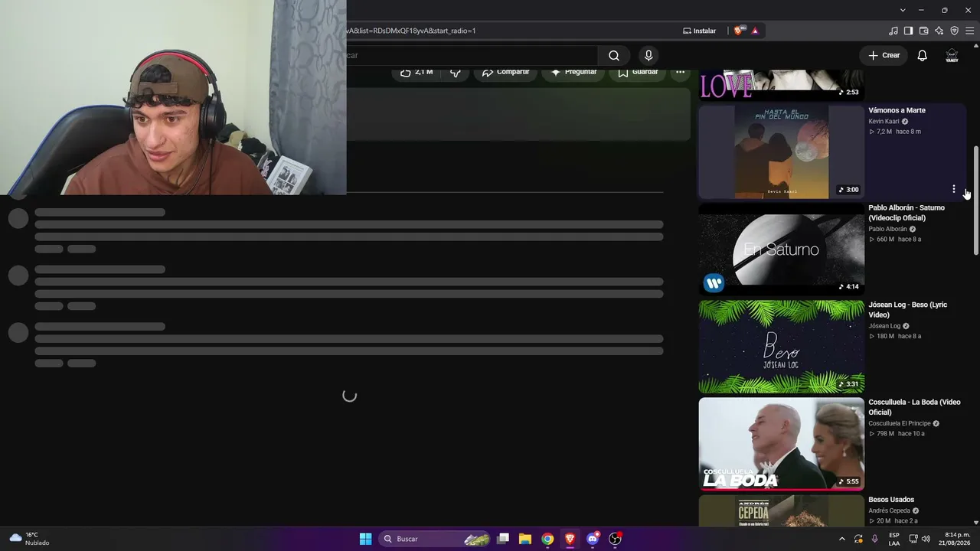Viewport: 980px width, 551px height.
Task: Install the YouTube app via Instalar
Action: pos(700,31)
